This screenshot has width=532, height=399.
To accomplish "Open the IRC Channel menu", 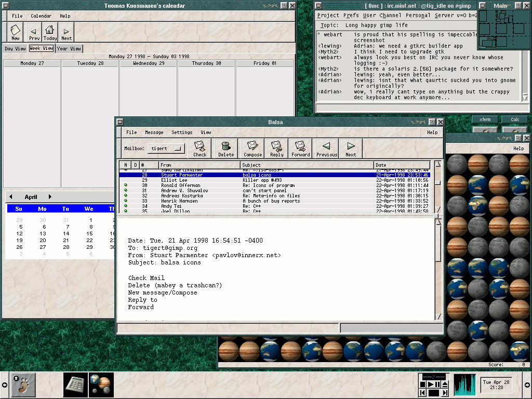I will pos(390,15).
